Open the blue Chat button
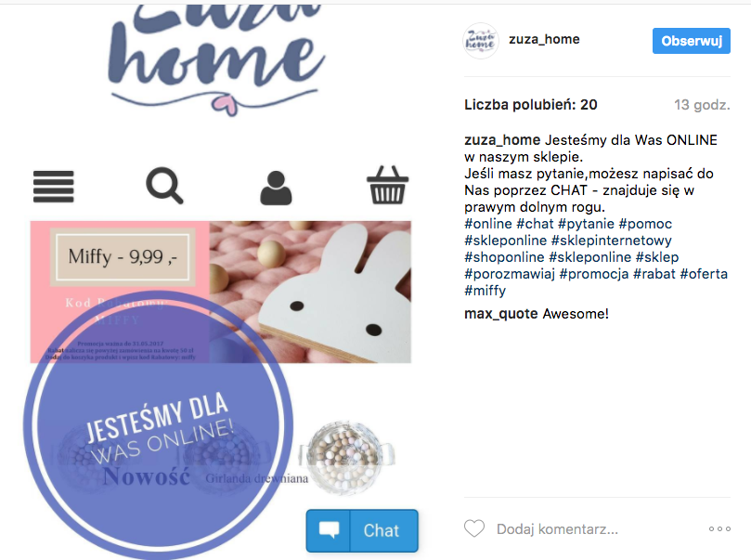Image resolution: width=751 pixels, height=560 pixels. coord(362,530)
